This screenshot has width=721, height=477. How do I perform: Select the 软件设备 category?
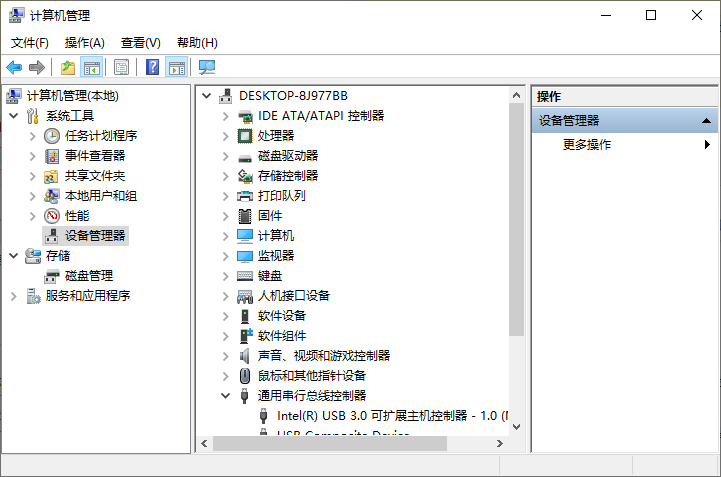pos(282,316)
